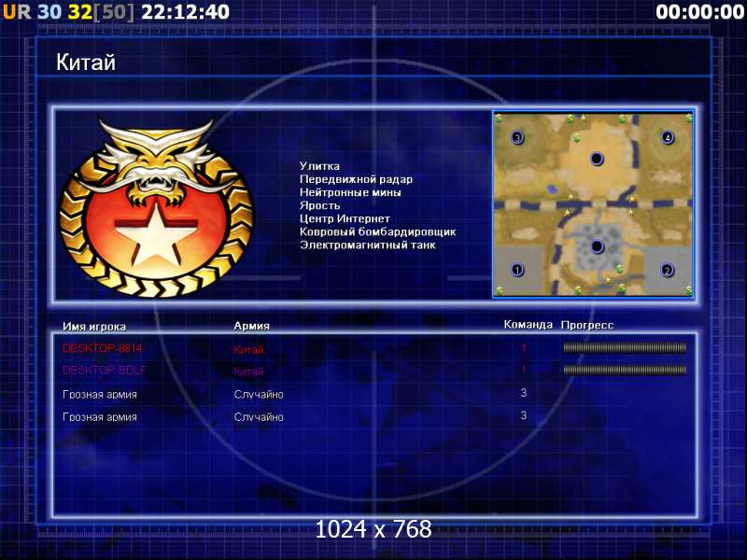Click the 00:00:00 timer readout
Screen dimensions: 747x560
pyautogui.click(x=699, y=12)
